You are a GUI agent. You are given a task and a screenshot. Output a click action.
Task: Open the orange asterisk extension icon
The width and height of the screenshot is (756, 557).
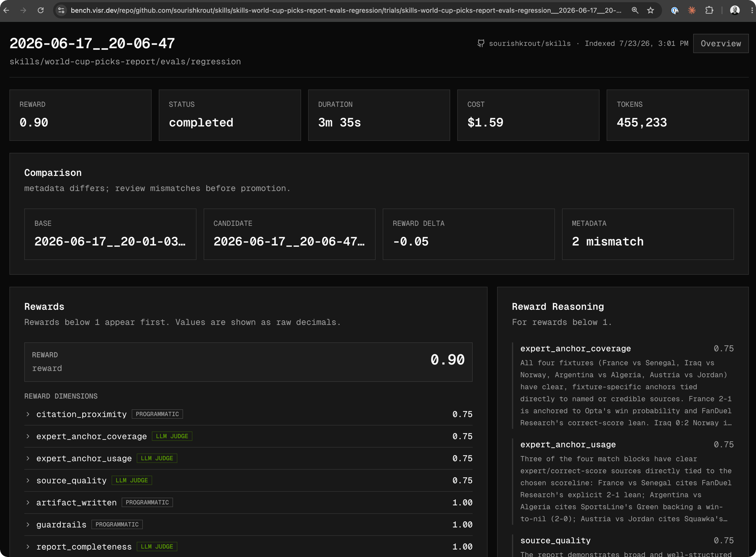click(692, 10)
